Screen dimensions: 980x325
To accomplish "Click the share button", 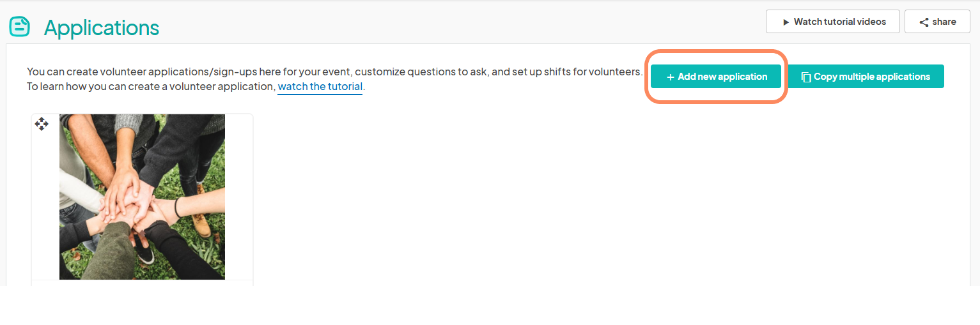I will (937, 22).
